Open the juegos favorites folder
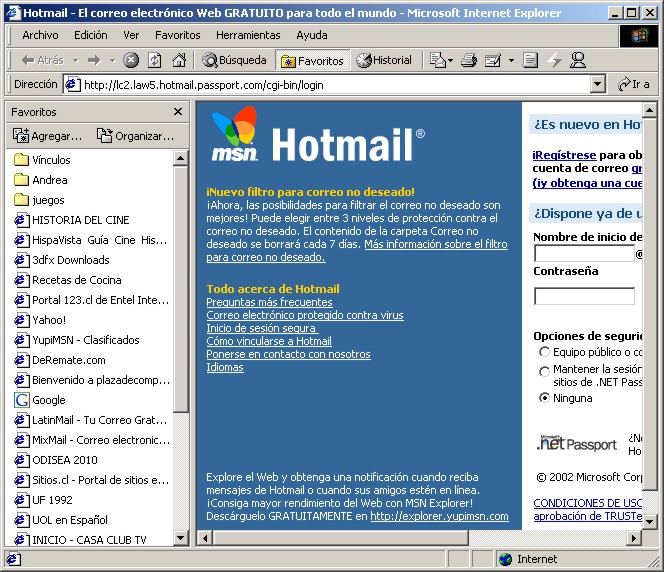 click(39, 200)
